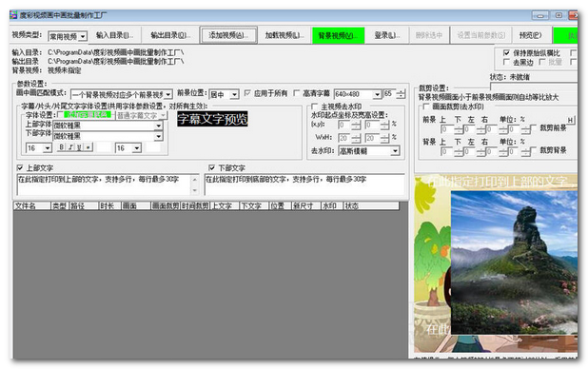Enable 主视频去水印 checkbox

click(x=314, y=107)
